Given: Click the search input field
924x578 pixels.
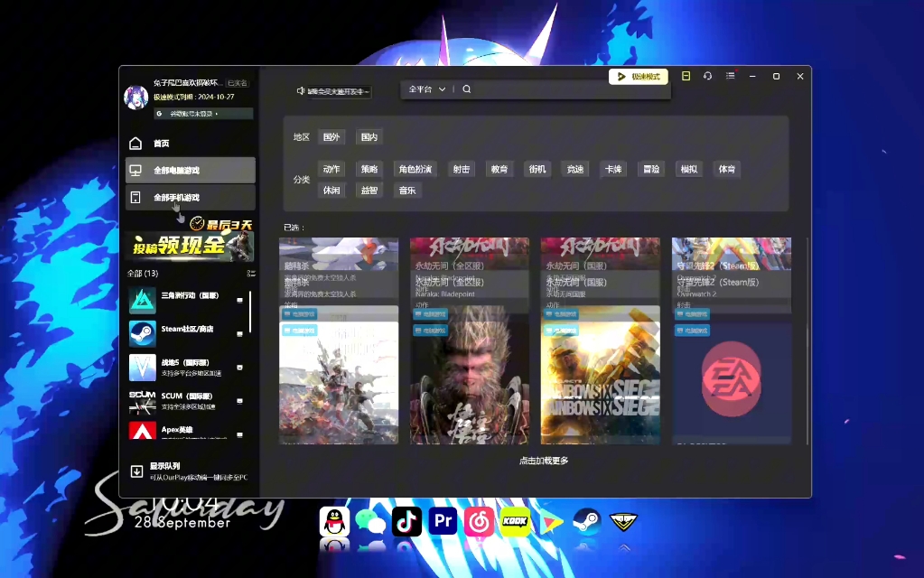Looking at the screenshot, I should pyautogui.click(x=569, y=89).
